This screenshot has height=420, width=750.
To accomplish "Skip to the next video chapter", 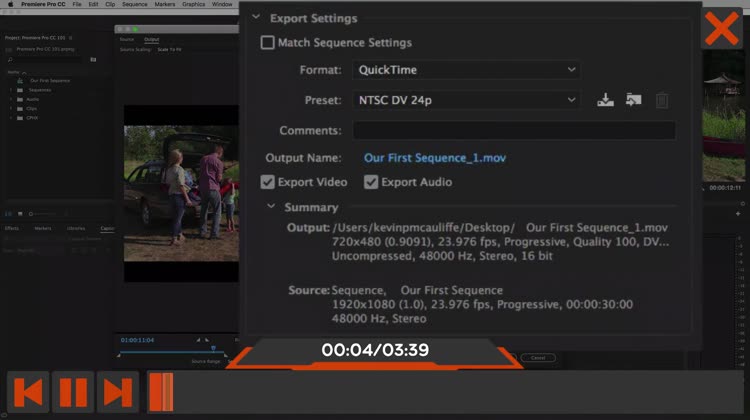I will 118,392.
